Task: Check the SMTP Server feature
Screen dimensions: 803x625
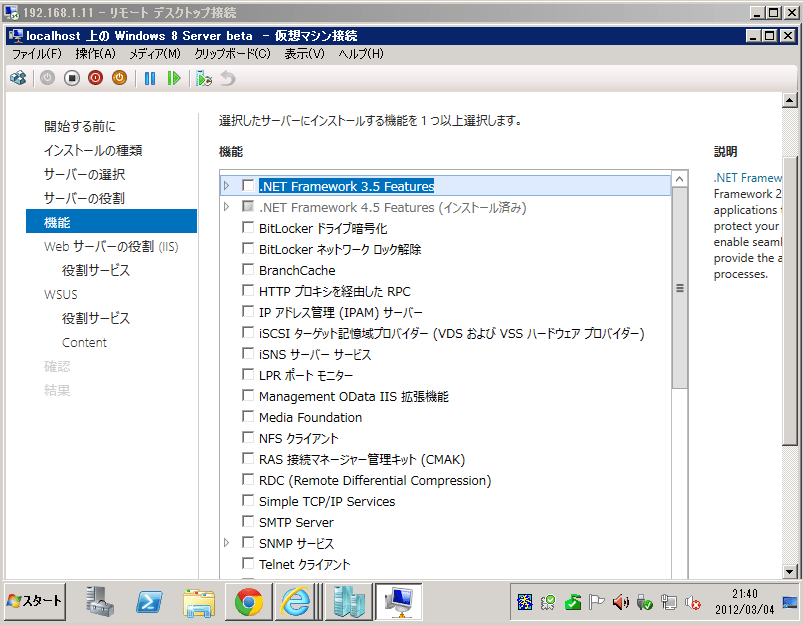Action: [248, 521]
